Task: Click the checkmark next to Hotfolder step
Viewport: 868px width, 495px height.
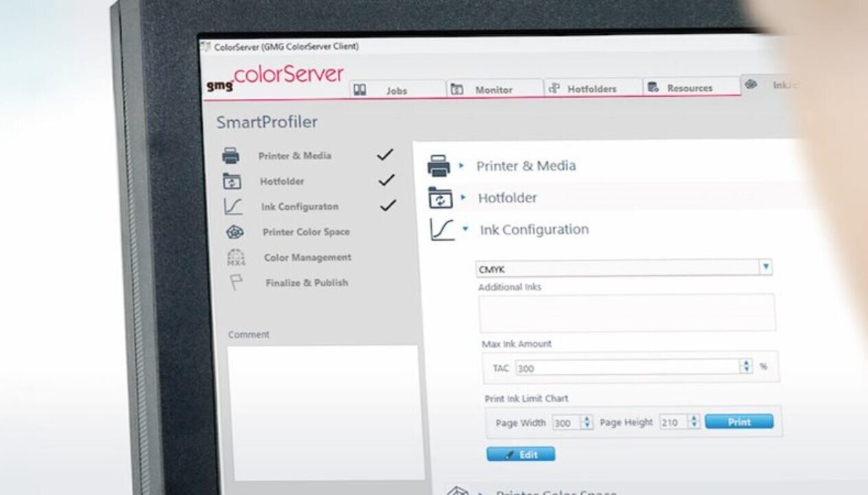Action: click(x=386, y=181)
